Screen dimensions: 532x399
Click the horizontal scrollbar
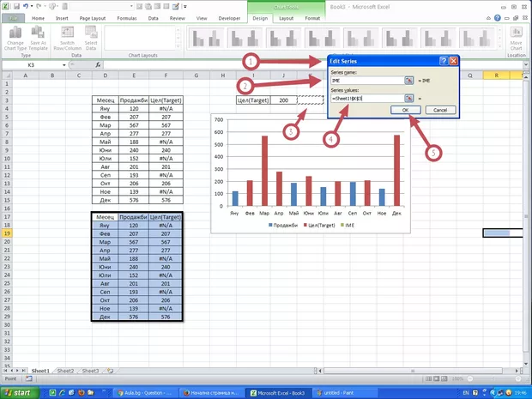[413, 371]
